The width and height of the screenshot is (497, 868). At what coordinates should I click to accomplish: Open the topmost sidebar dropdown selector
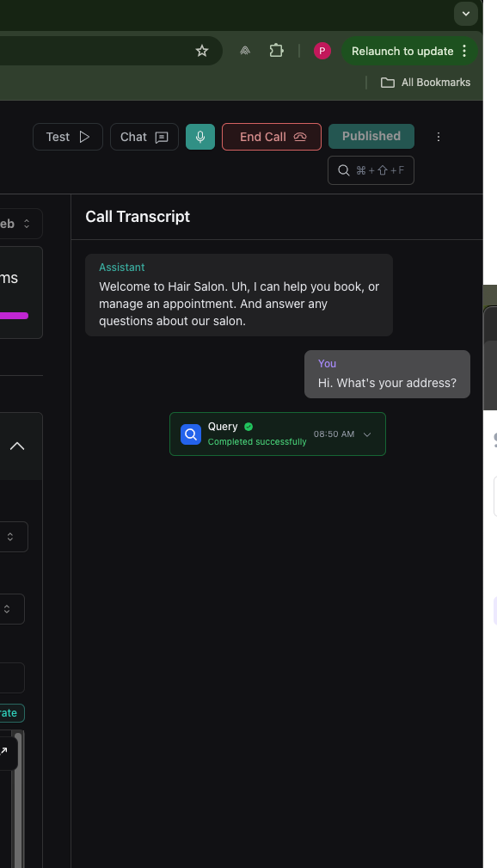(21, 223)
